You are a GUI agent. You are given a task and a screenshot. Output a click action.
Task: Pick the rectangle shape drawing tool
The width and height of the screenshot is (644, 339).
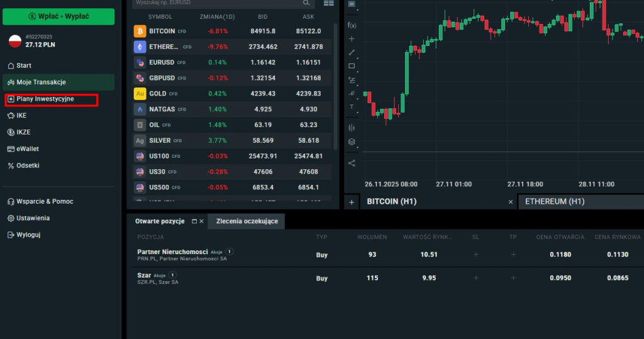click(352, 66)
